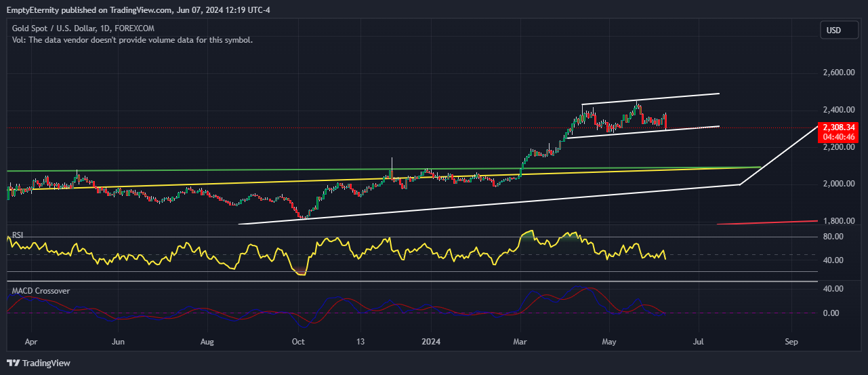868x375 pixels.
Task: Click the 2,600.00 price axis label
Action: (x=838, y=73)
